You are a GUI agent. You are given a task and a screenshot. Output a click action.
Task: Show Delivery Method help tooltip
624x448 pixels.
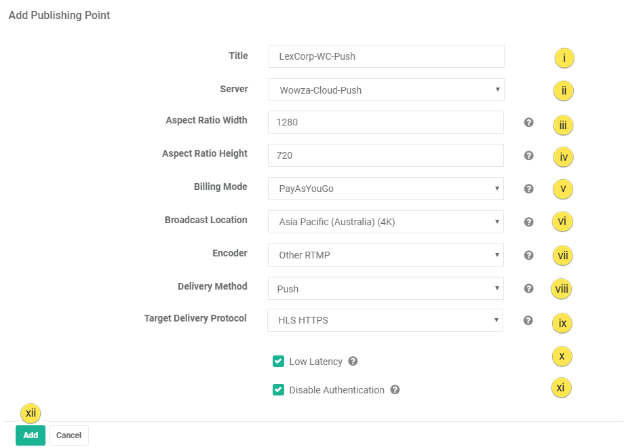tap(528, 288)
